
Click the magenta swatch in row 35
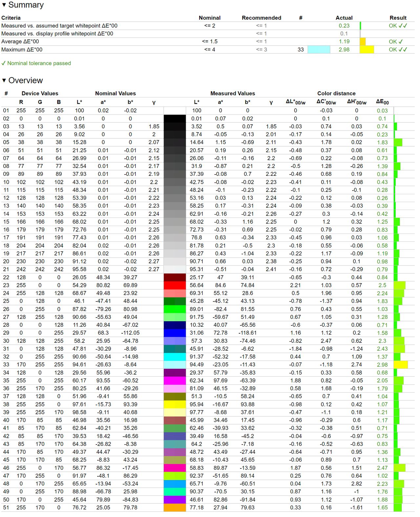tap(175, 380)
